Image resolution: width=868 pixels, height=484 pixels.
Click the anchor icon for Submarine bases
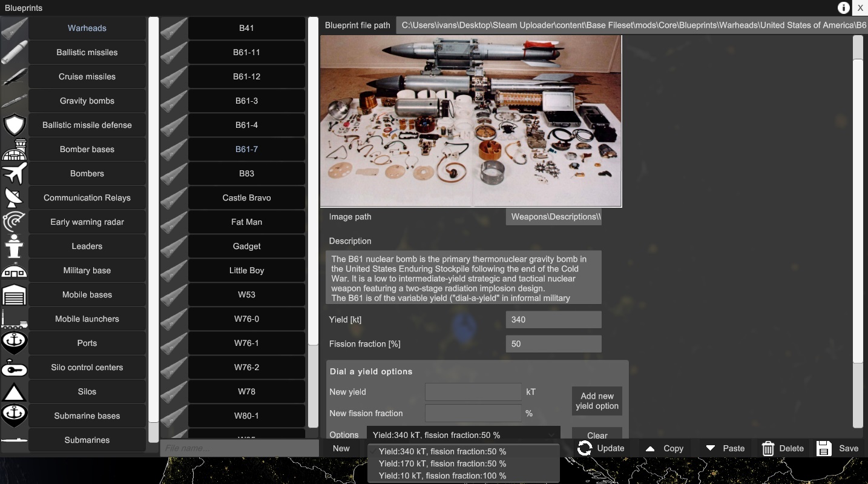click(x=15, y=416)
